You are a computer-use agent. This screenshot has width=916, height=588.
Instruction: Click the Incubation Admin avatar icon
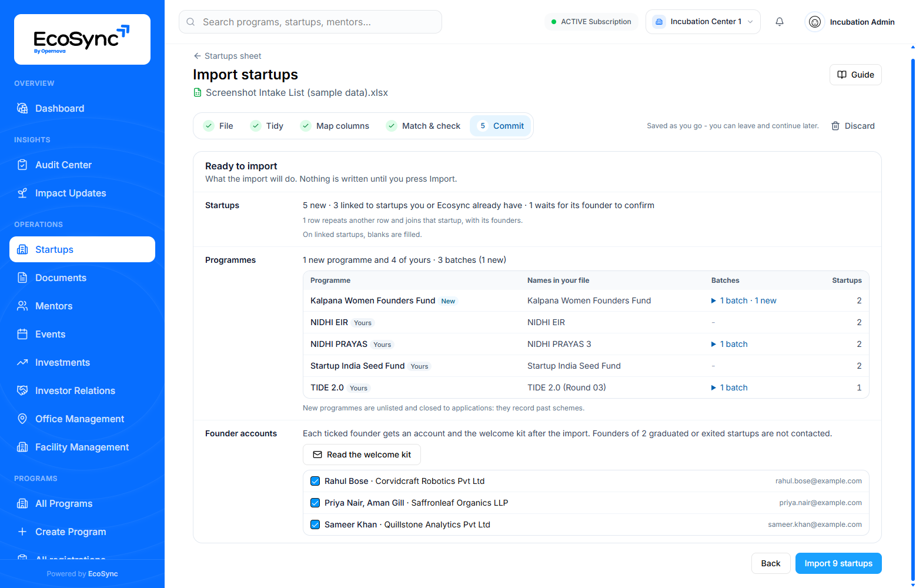point(815,22)
